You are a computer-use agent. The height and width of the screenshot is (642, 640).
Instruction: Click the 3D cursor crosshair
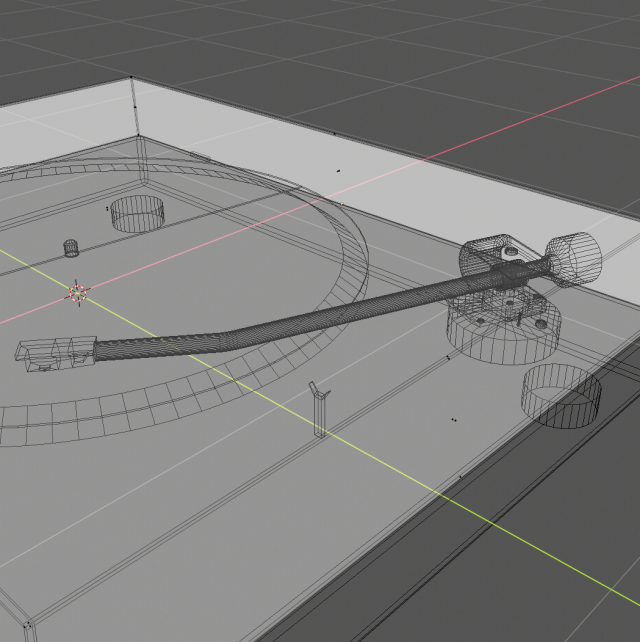[x=77, y=292]
